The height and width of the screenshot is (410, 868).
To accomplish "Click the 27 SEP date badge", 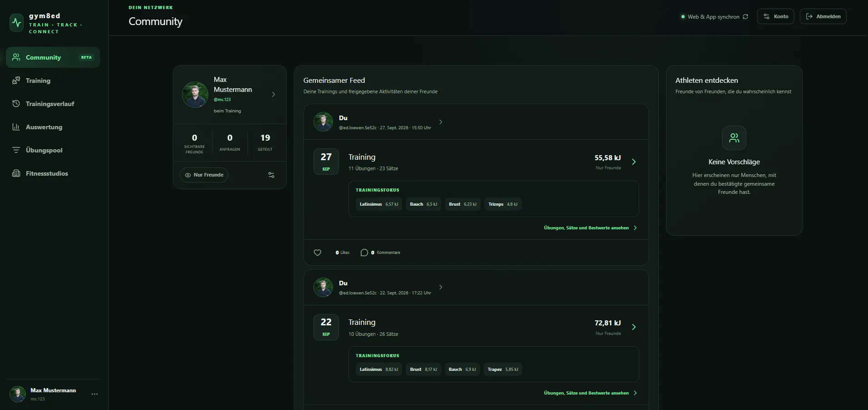I will pyautogui.click(x=326, y=162).
